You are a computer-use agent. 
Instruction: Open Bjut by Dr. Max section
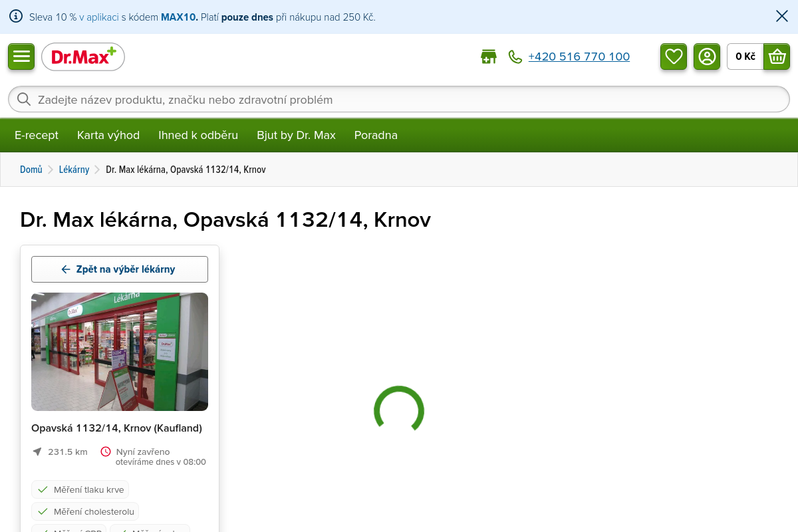click(296, 135)
